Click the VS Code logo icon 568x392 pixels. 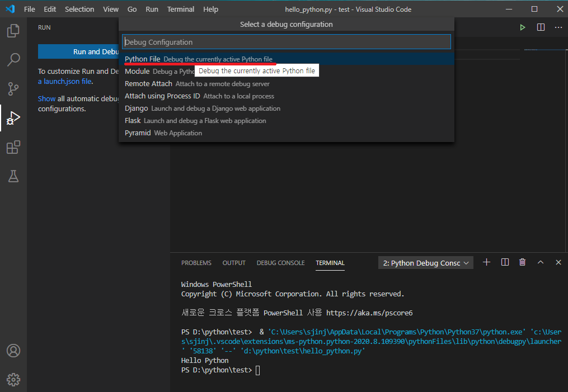tap(10, 9)
